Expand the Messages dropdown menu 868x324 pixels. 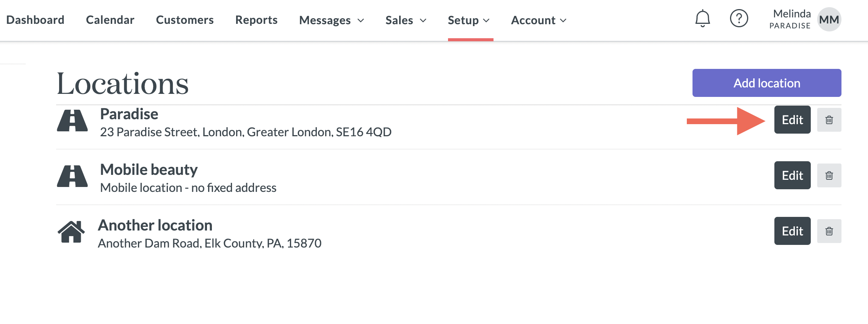click(x=331, y=20)
